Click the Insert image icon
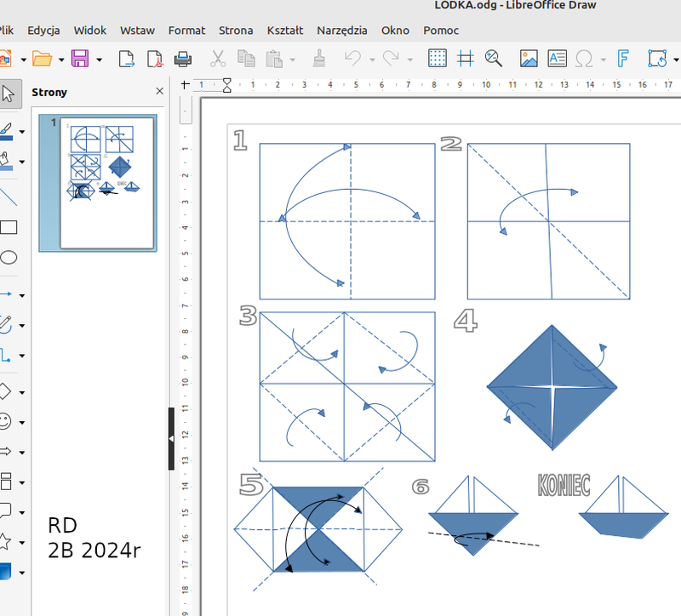This screenshot has height=616, width=681. point(529,59)
